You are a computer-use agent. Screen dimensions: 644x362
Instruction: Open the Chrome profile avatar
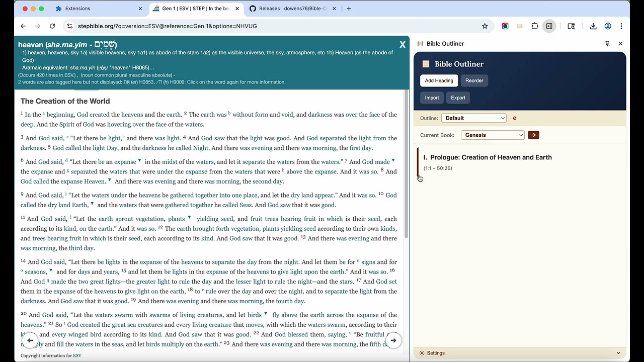(x=608, y=26)
